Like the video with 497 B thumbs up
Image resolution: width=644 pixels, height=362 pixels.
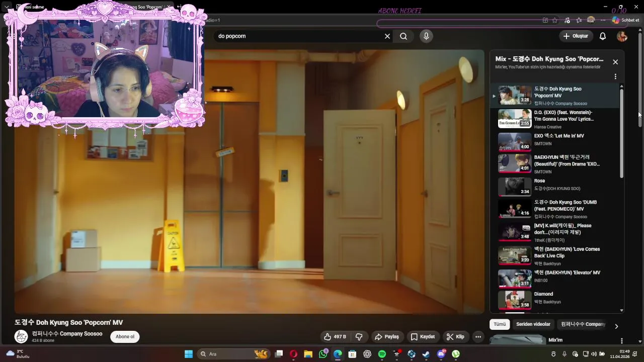(x=335, y=337)
